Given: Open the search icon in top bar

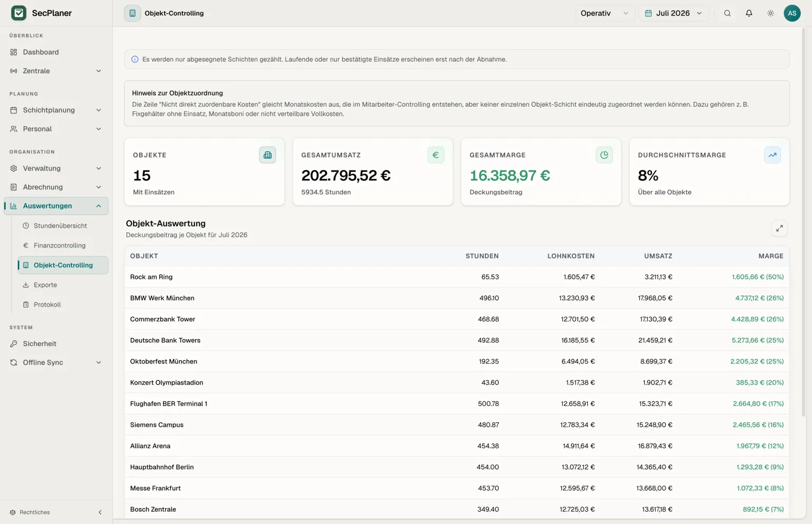Looking at the screenshot, I should pos(727,13).
